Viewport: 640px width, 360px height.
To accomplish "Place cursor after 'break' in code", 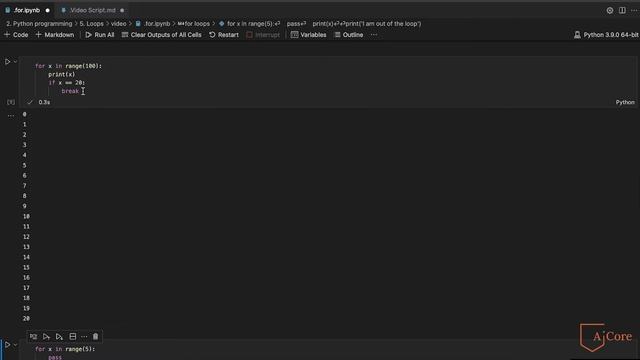I will [79, 91].
